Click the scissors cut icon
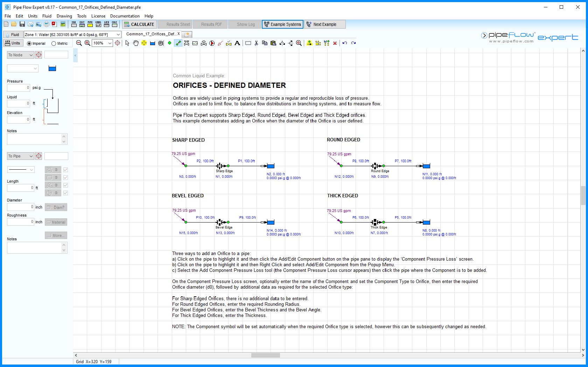This screenshot has height=367, width=588. [256, 43]
